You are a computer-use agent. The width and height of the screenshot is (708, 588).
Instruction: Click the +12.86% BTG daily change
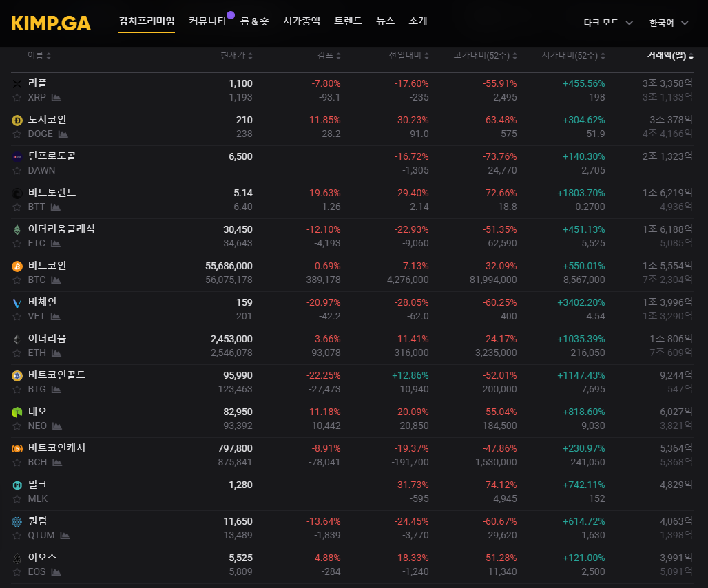tap(410, 375)
